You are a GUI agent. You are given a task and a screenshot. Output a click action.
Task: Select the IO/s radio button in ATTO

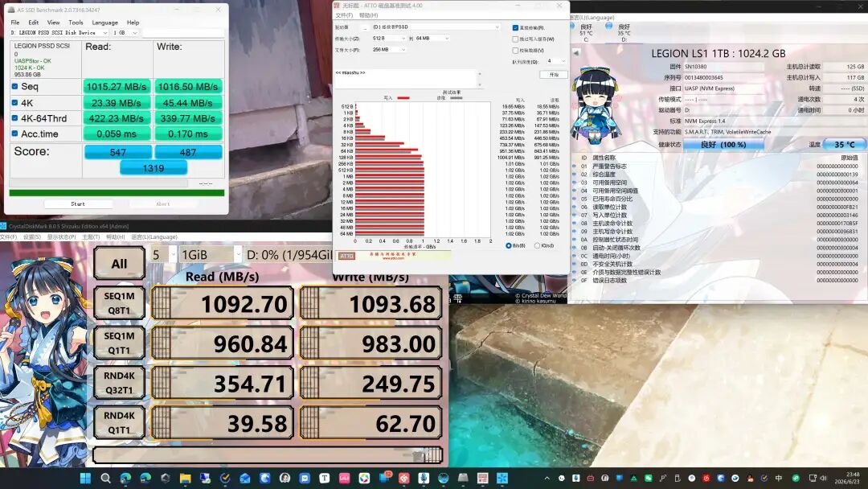tap(537, 245)
